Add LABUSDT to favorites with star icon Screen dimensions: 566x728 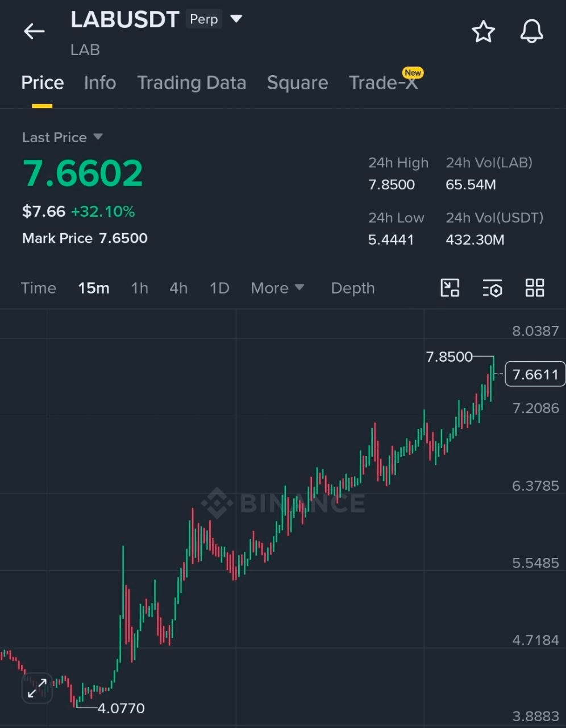point(484,31)
